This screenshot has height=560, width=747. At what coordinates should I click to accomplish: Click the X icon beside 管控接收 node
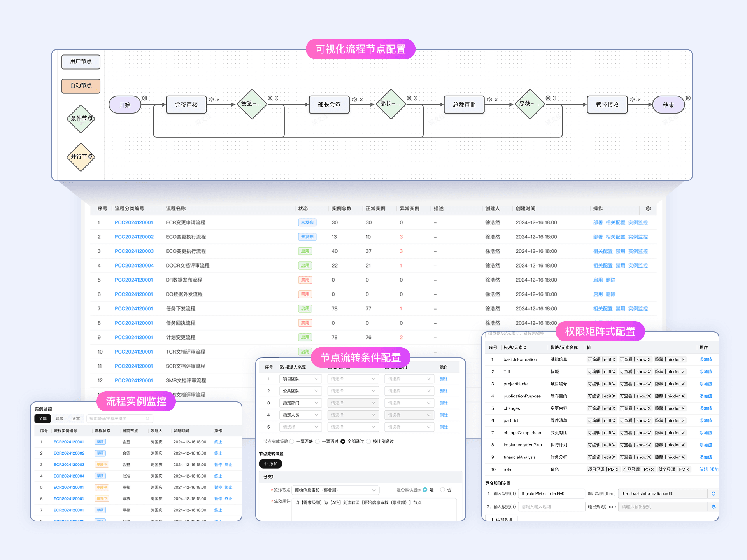[x=639, y=100]
